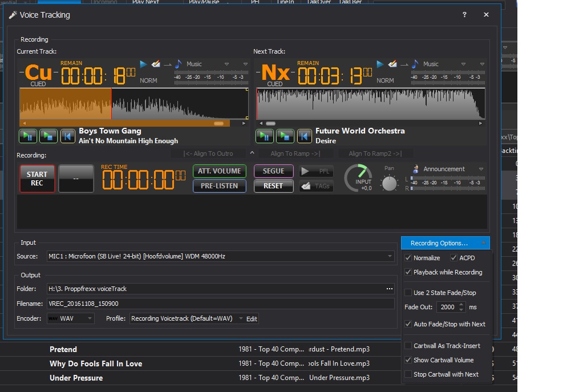
Task: Click rewind-to-start icon for Current Track
Action: point(67,136)
